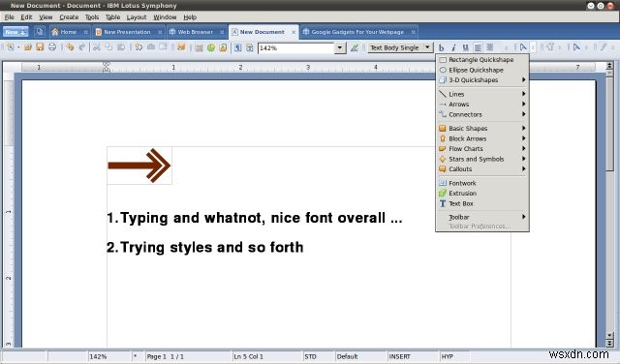Click the Extrusion green icon
Viewport: 620px width, 364px height.
443,194
